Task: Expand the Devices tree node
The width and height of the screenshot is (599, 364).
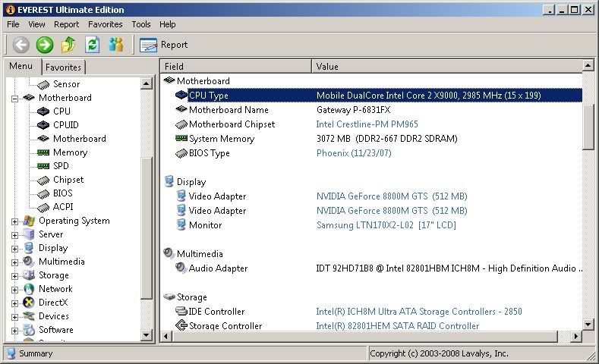Action: tap(14, 317)
